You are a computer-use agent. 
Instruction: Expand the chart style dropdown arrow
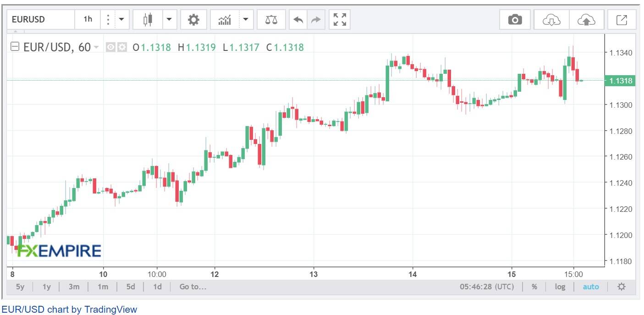click(x=169, y=19)
